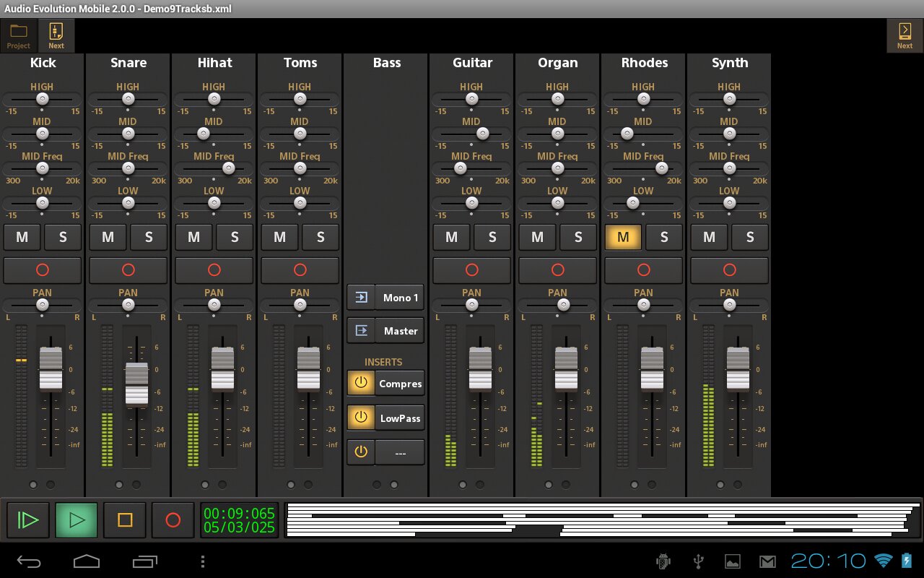The image size is (924, 578).
Task: Click the Snare volume fader handle
Action: [136, 384]
